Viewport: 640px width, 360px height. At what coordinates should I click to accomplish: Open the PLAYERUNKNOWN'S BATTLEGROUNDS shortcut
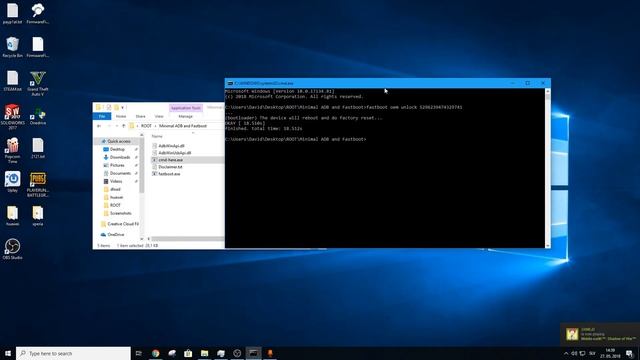pos(38,184)
